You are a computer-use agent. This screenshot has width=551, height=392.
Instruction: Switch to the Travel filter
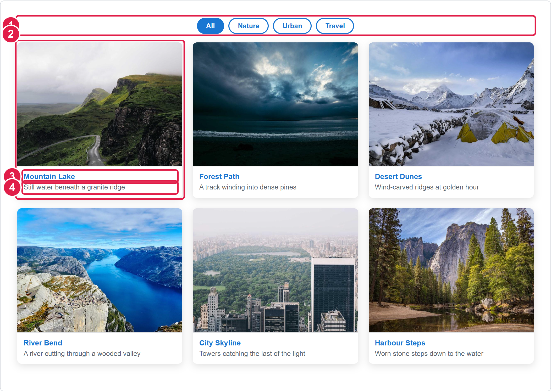pos(335,26)
